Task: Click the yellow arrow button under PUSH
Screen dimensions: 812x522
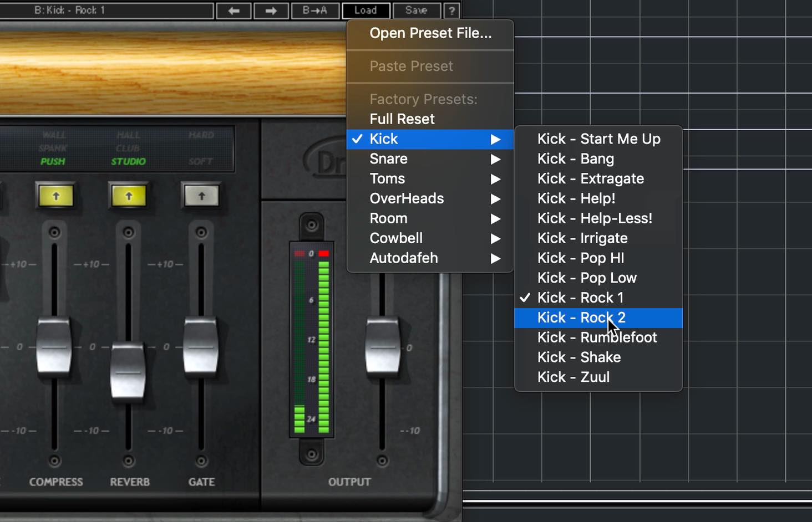Action: [x=55, y=196]
